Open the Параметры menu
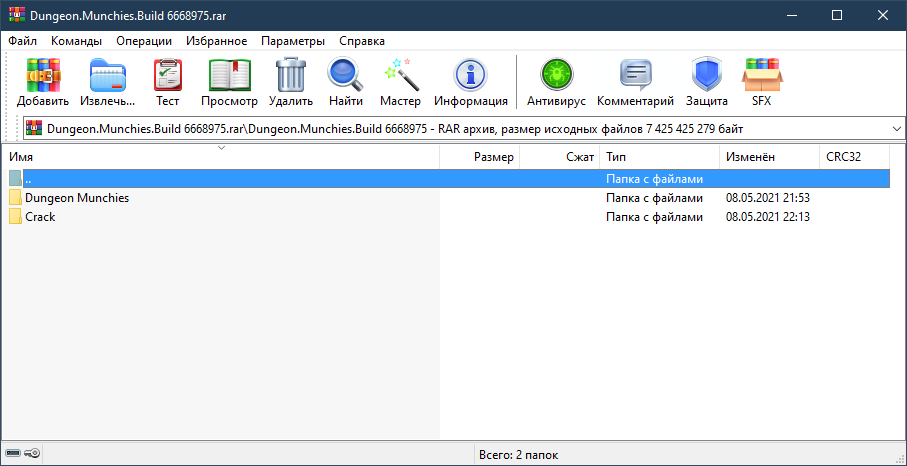The image size is (907, 466). 293,41
